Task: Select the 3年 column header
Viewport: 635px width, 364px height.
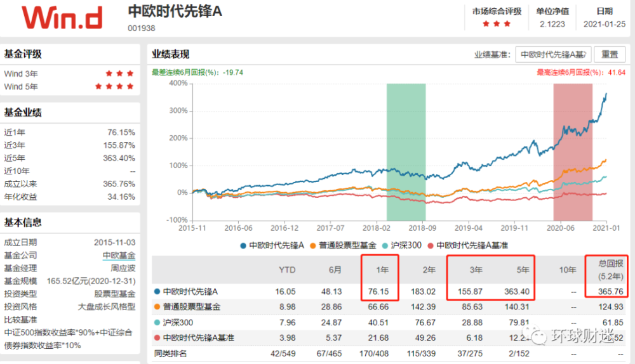Action: click(476, 270)
